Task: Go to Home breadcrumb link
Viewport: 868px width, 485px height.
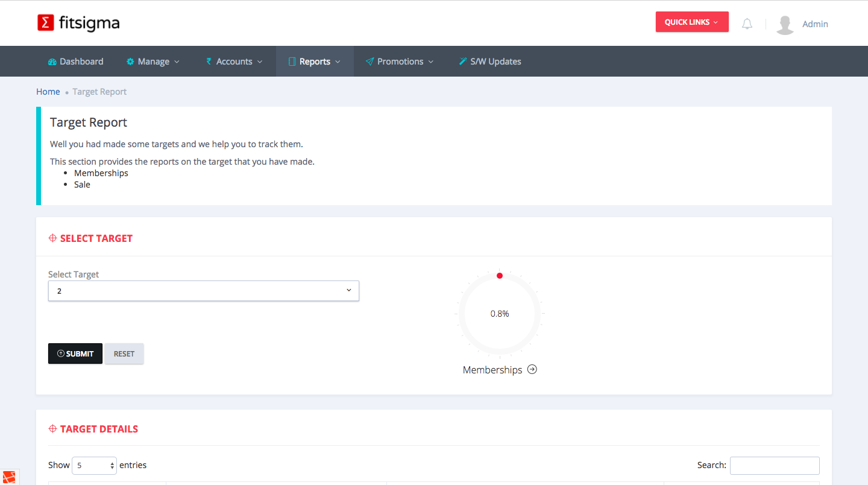Action: pyautogui.click(x=48, y=92)
